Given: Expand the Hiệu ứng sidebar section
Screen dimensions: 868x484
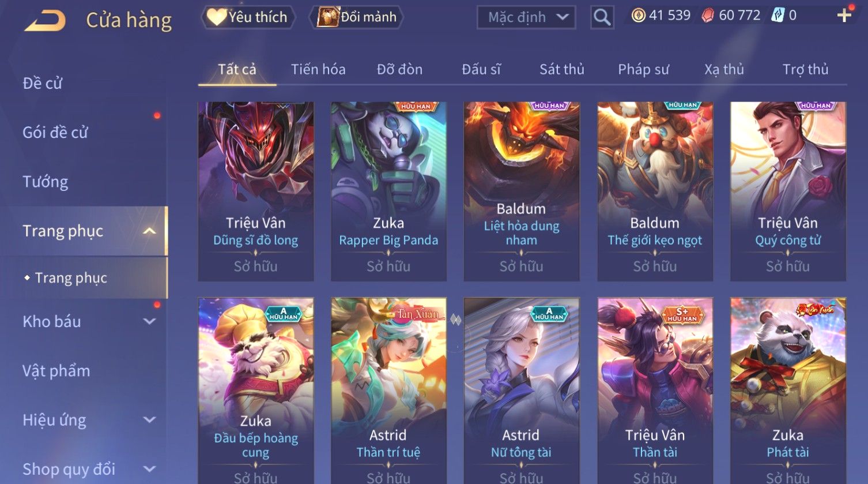Looking at the screenshot, I should click(149, 420).
